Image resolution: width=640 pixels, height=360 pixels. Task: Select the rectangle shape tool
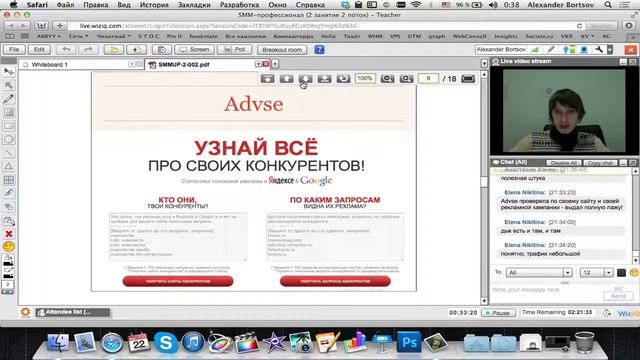9,126
